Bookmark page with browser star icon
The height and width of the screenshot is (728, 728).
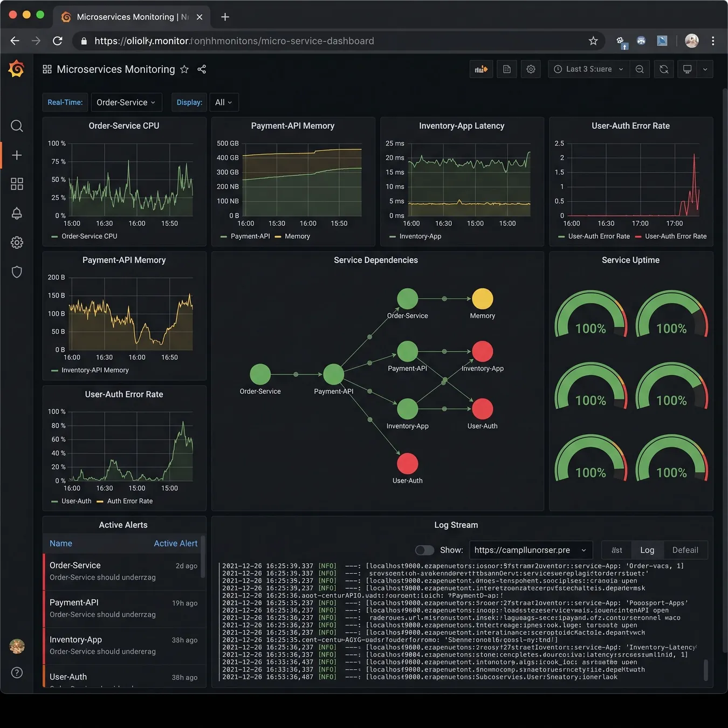[x=593, y=41]
